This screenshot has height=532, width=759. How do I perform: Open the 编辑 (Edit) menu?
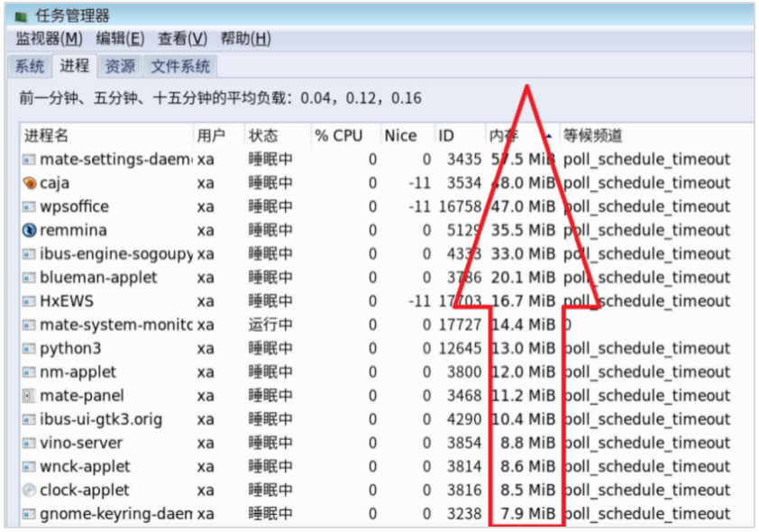[x=120, y=39]
